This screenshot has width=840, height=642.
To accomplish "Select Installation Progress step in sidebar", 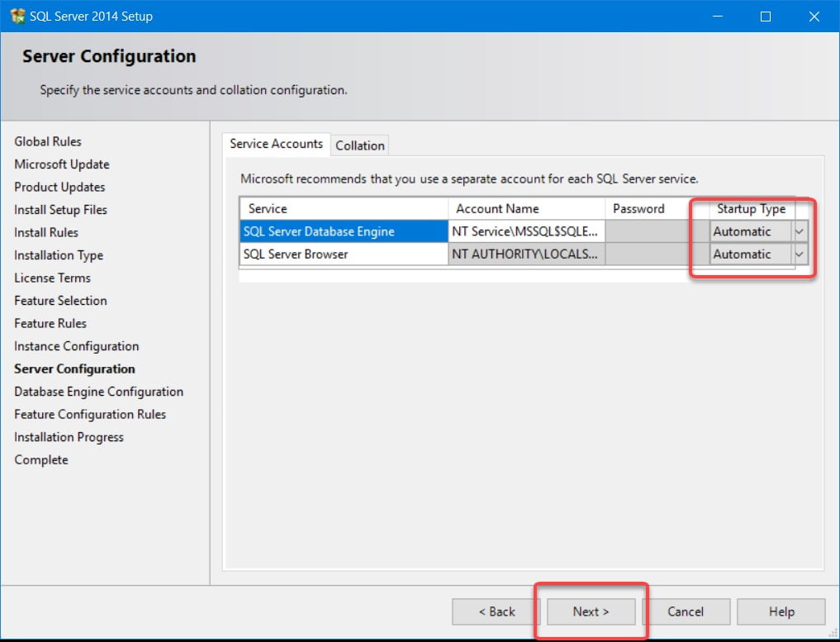I will pos(69,437).
